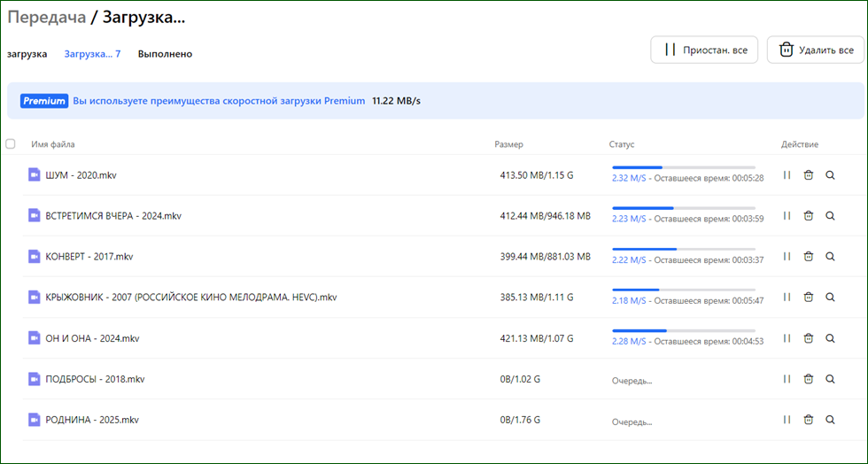Pause the ВСТРЕТИМСЯ ВЧЕРА - 2024.mkv download

coord(787,216)
